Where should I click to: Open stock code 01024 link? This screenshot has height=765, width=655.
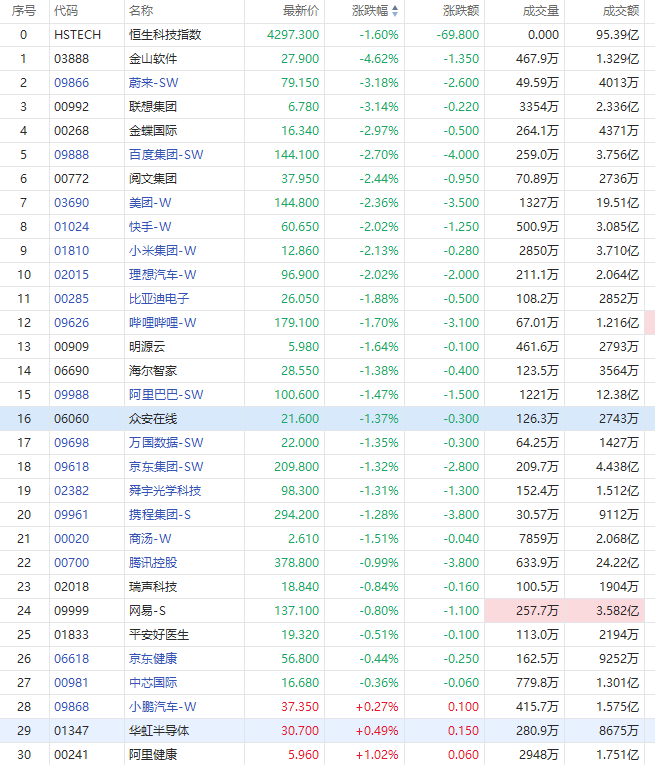click(x=72, y=226)
